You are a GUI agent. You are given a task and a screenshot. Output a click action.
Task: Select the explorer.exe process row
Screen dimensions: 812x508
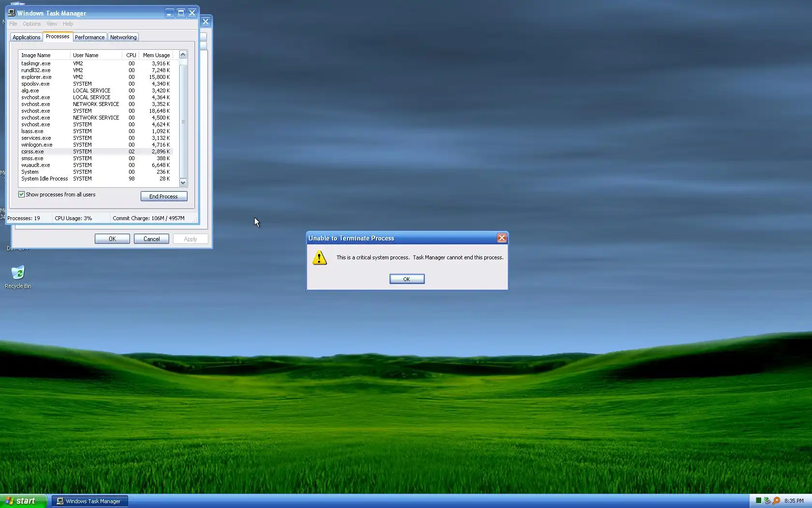96,77
